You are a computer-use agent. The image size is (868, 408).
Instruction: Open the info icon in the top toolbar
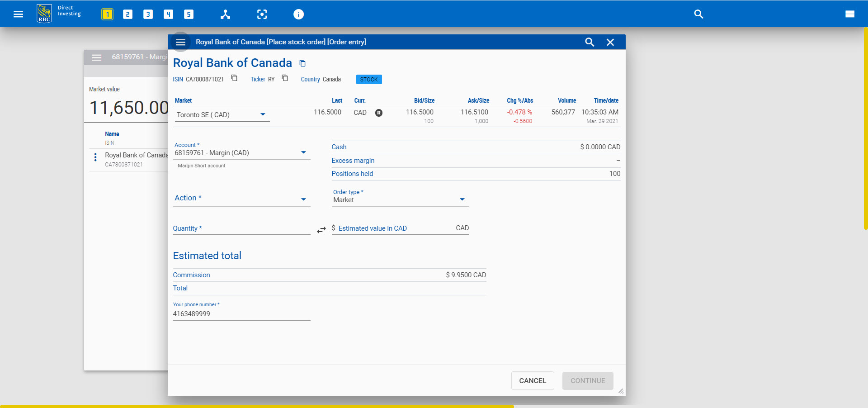coord(298,14)
